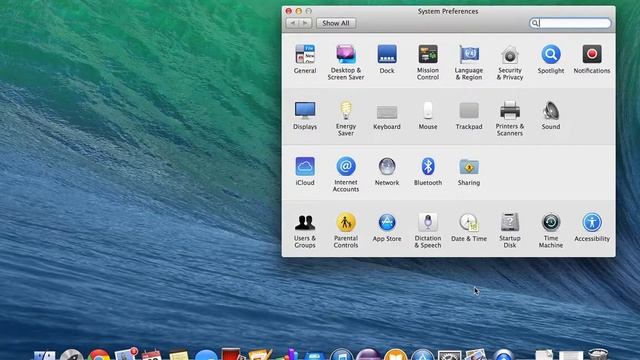Viewport: 640px width, 360px height.
Task: Click the forward arrow in System Preferences toolbar
Action: pyautogui.click(x=305, y=23)
